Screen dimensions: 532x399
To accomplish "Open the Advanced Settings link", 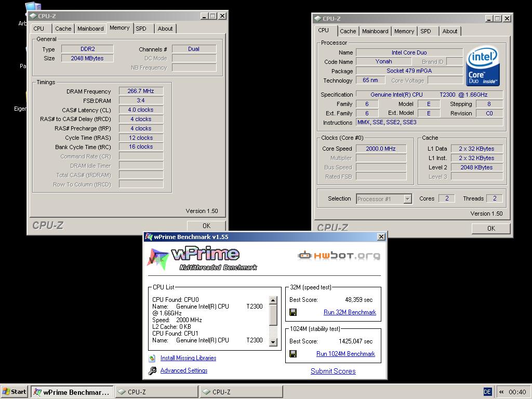I will pyautogui.click(x=184, y=370).
